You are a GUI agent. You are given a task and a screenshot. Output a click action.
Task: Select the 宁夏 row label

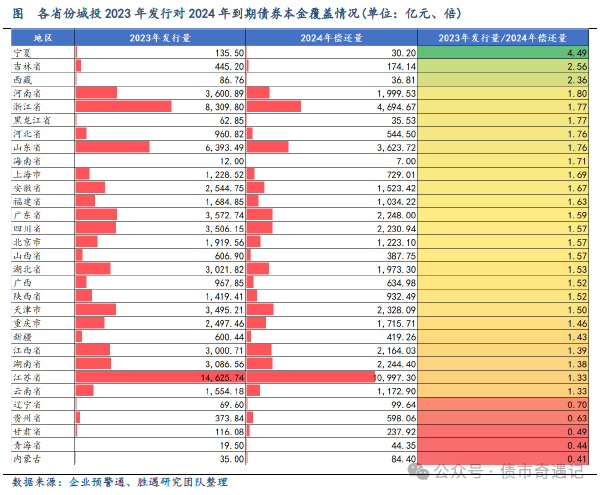click(x=22, y=53)
